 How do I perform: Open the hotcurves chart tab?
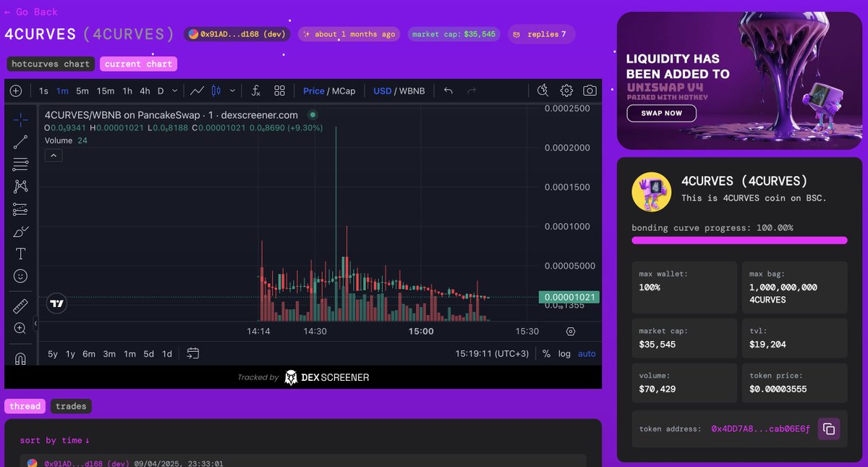tap(51, 64)
